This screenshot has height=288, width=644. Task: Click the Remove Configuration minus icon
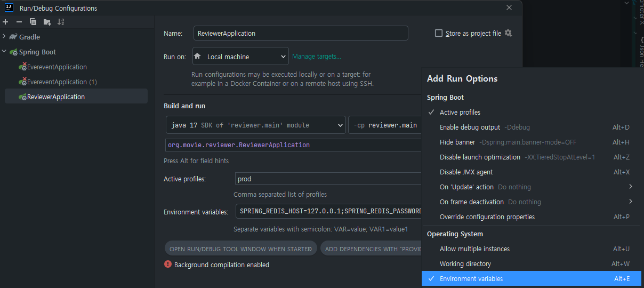[x=19, y=22]
